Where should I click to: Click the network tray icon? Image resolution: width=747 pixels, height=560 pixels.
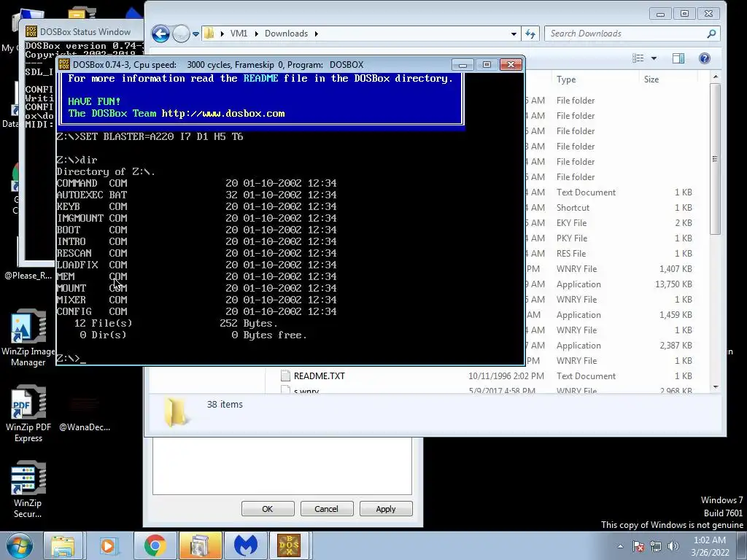click(656, 546)
